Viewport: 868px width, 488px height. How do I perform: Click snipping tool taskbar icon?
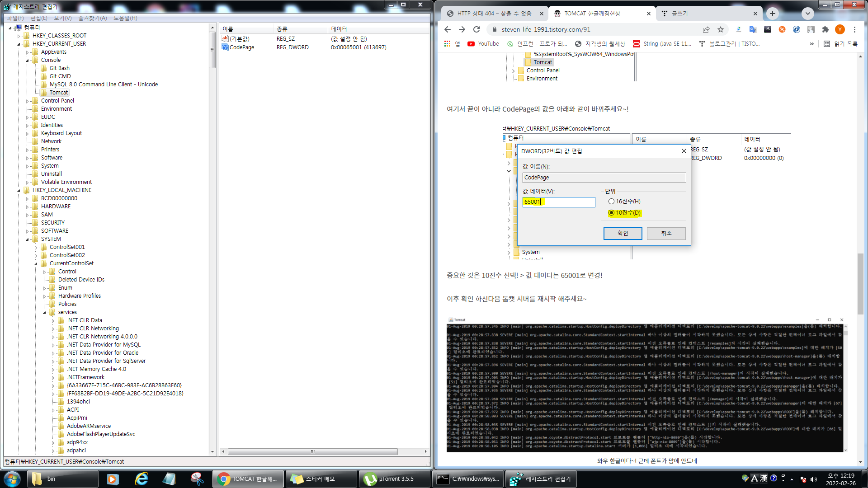pyautogui.click(x=197, y=479)
